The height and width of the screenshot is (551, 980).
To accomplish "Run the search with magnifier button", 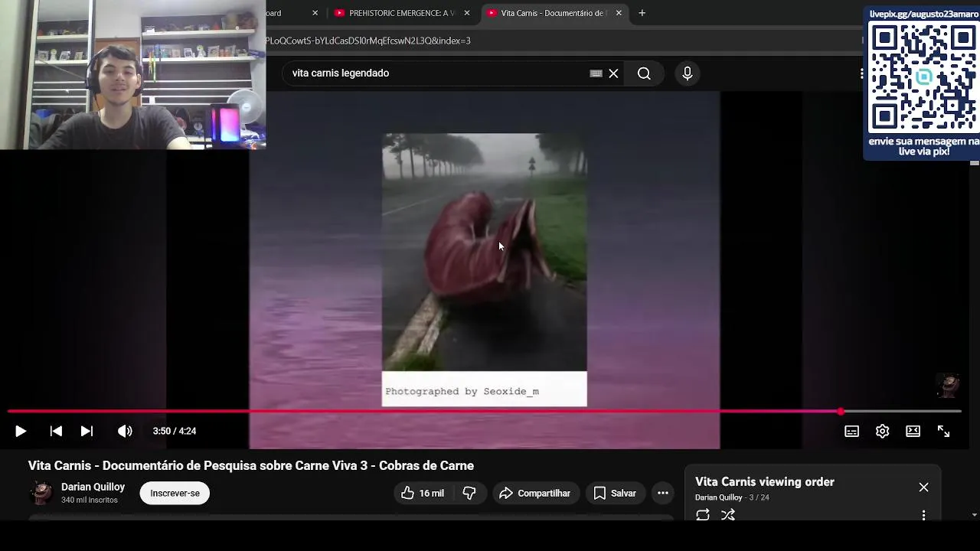I will click(x=644, y=73).
